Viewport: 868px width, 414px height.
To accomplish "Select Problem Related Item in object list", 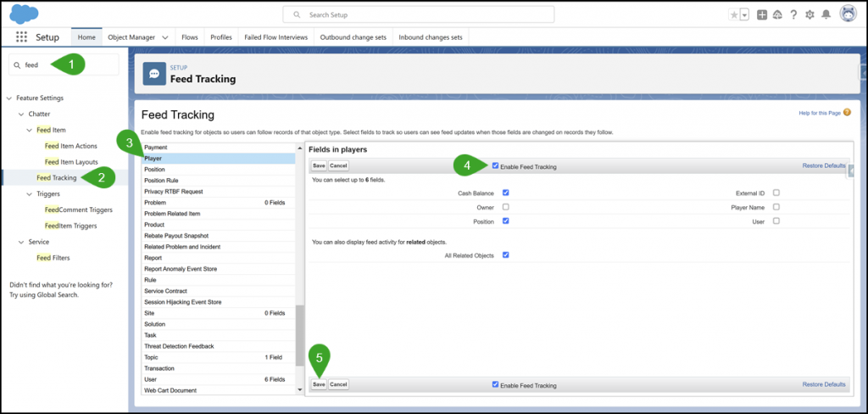I will pyautogui.click(x=218, y=214).
